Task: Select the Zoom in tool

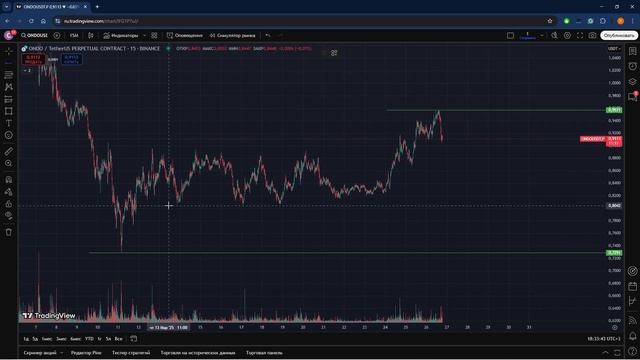Action: pyautogui.click(x=9, y=163)
